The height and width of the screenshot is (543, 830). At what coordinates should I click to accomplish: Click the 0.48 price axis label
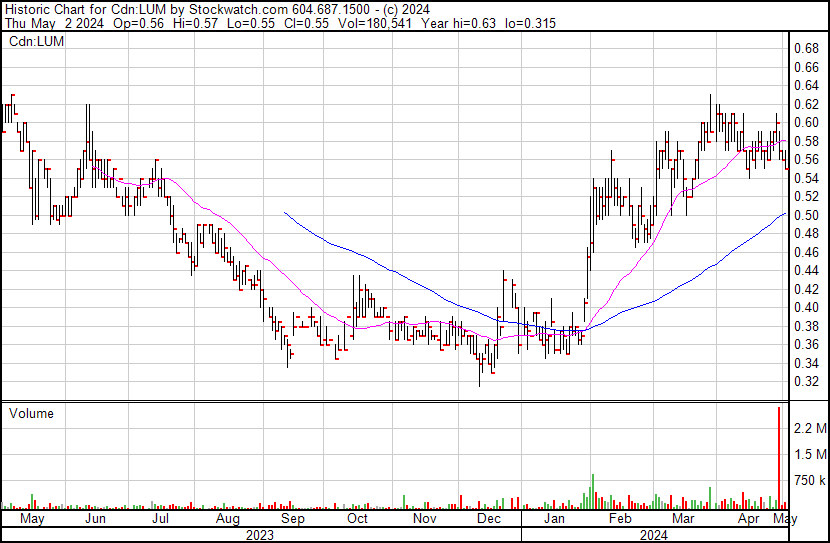point(806,233)
